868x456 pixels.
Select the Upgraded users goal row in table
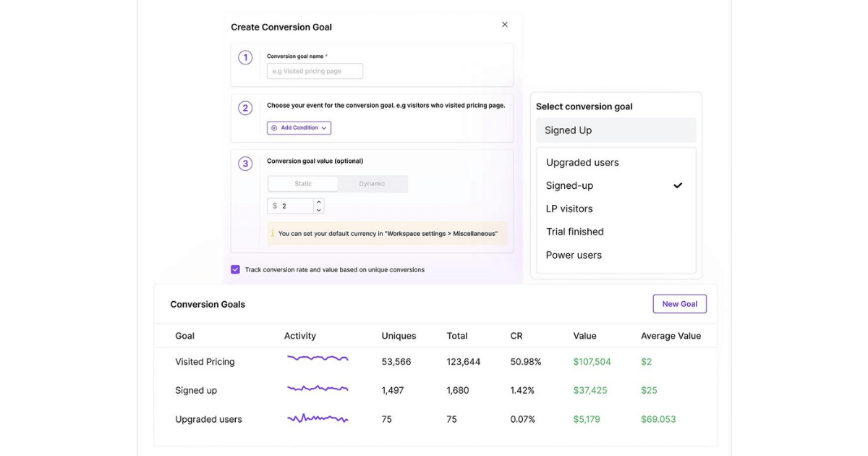[x=435, y=419]
